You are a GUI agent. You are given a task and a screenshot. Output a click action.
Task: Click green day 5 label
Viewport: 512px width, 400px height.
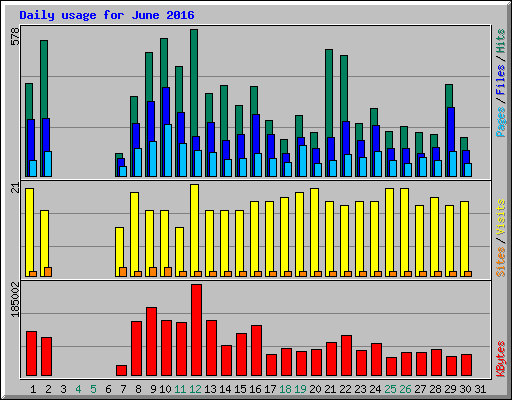point(93,389)
